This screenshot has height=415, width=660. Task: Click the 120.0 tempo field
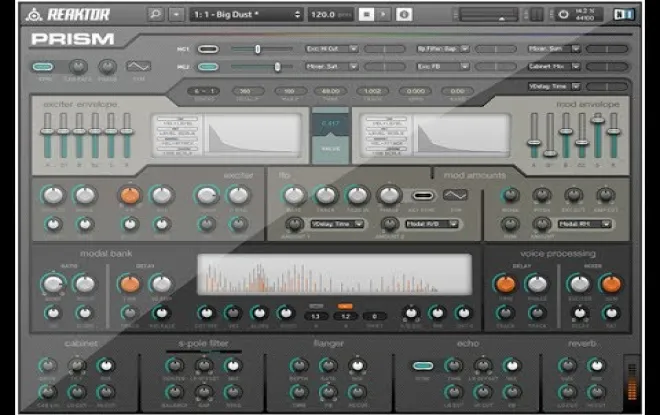pos(327,14)
